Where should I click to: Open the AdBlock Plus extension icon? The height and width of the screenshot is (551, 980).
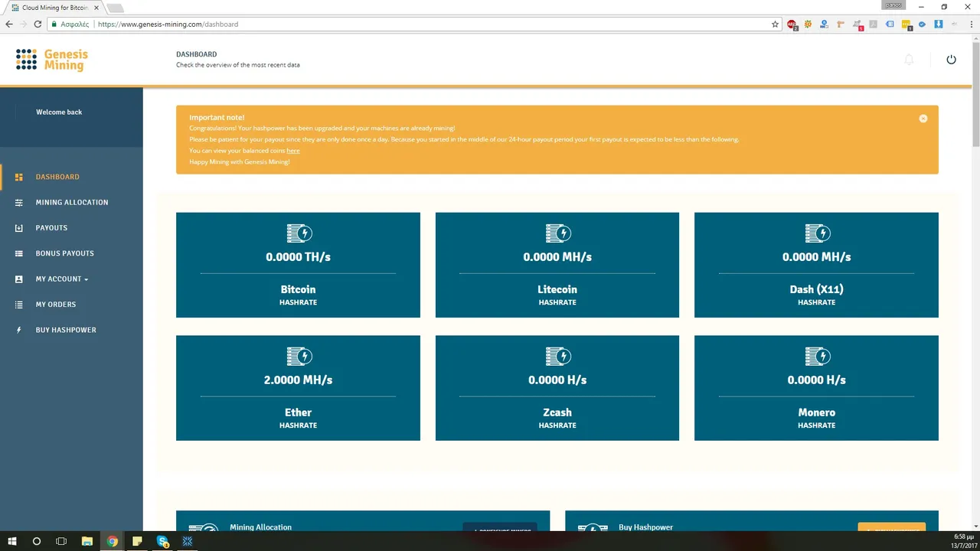(792, 24)
